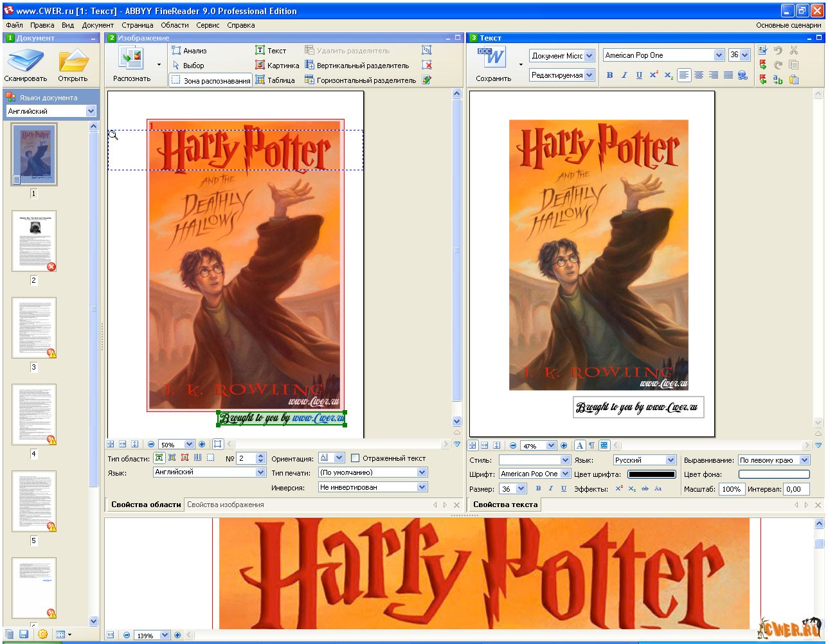
Task: Toggle underline in the Text toolbar
Action: 639,75
